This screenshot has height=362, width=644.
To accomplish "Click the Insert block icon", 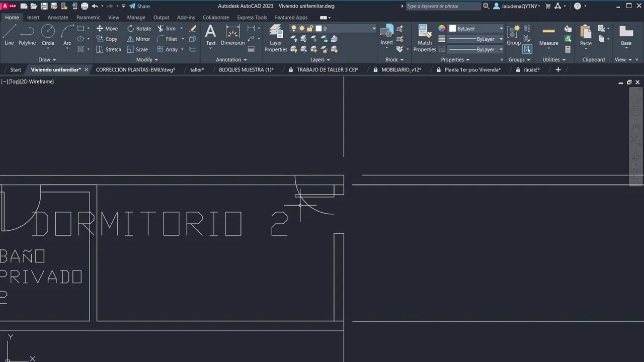I will point(386,34).
